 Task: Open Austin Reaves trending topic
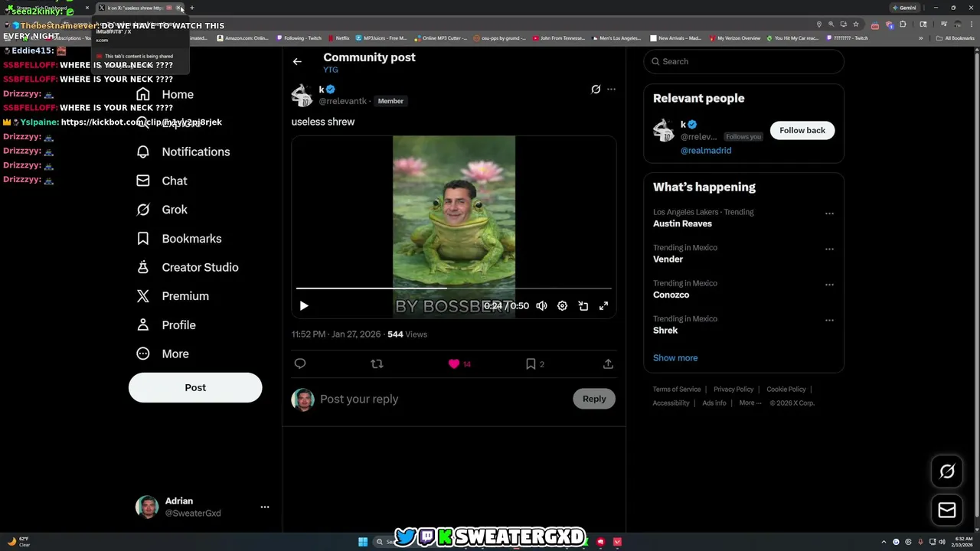[682, 223]
